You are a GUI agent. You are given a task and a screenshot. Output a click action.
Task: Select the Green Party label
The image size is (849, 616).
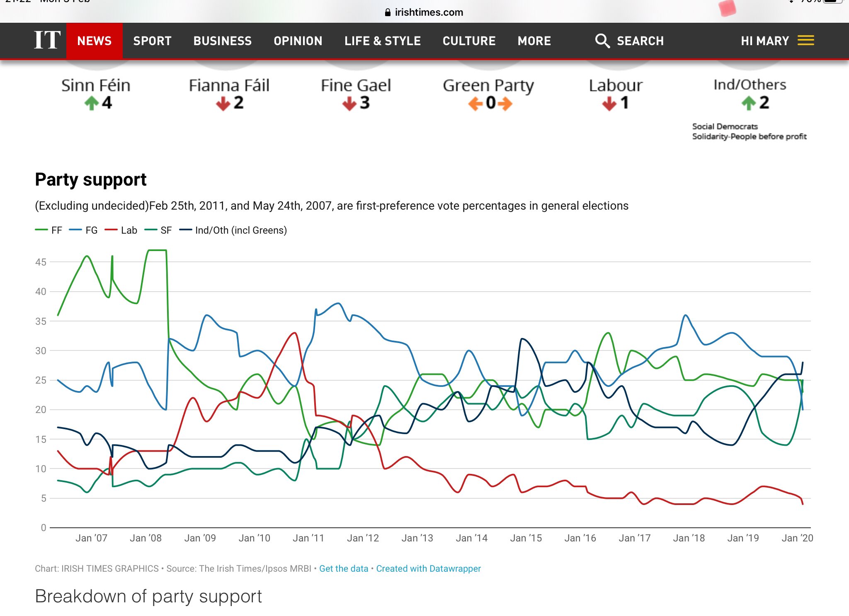coord(488,86)
